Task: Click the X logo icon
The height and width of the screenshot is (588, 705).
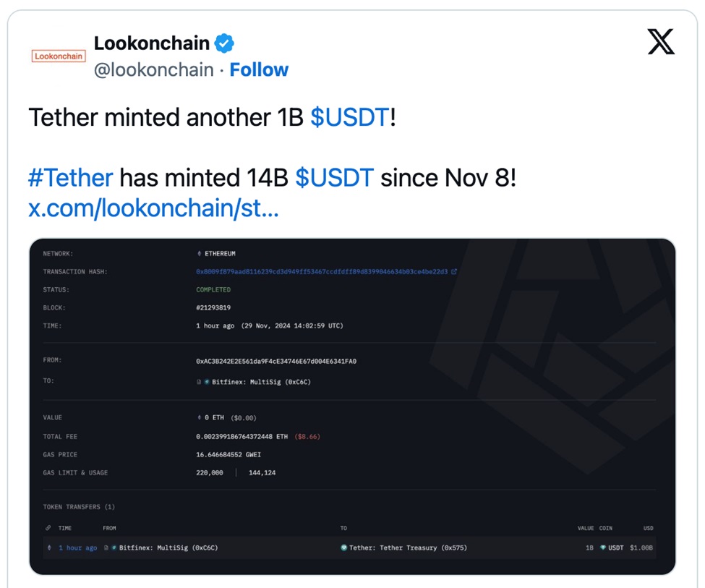Action: (x=661, y=43)
